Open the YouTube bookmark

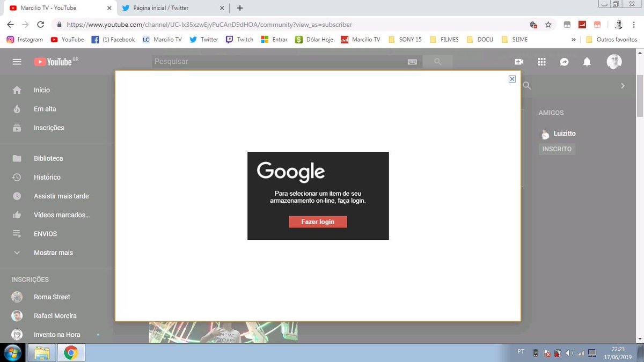[67, 40]
